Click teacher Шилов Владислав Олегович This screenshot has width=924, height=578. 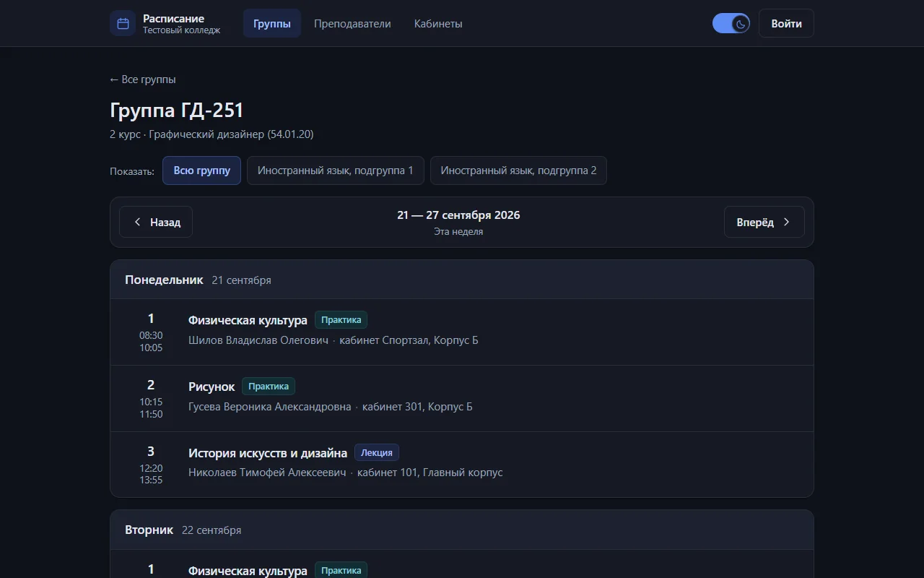[258, 340]
